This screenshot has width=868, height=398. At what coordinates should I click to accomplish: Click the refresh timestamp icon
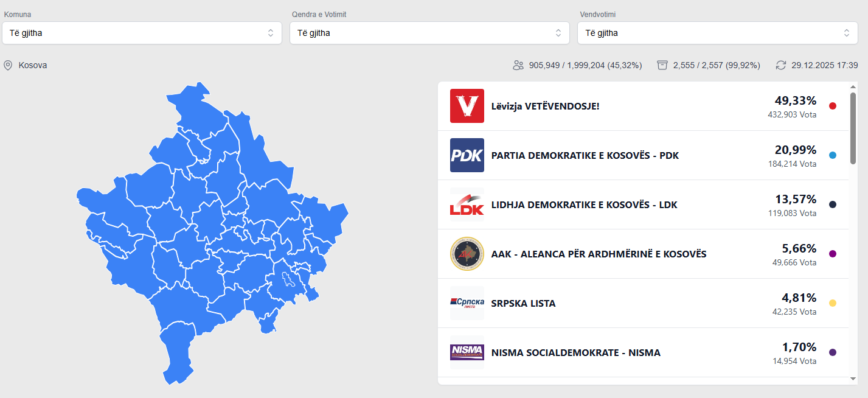[781, 65]
